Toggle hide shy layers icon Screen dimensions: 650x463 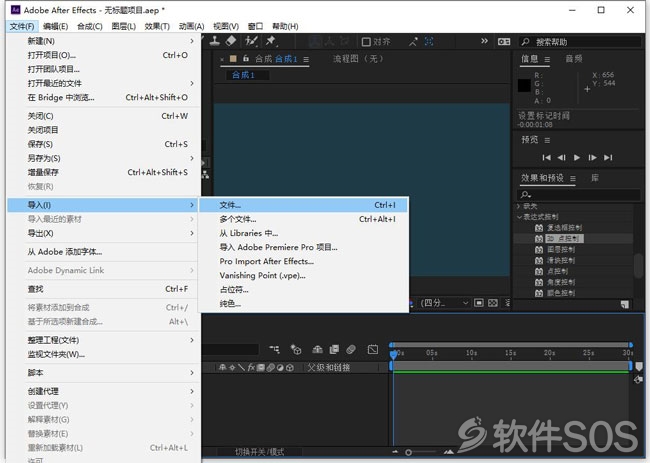click(x=318, y=349)
